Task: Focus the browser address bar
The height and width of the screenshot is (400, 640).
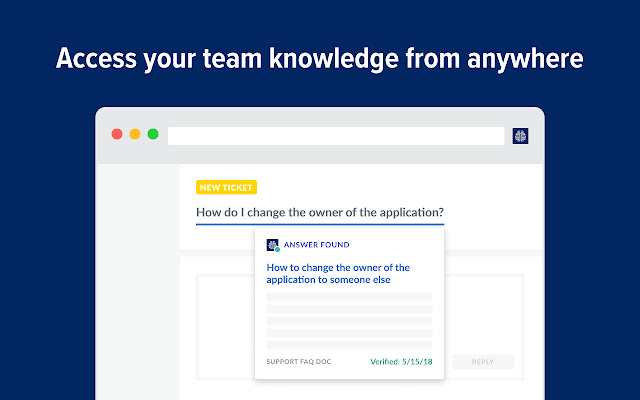Action: point(336,135)
